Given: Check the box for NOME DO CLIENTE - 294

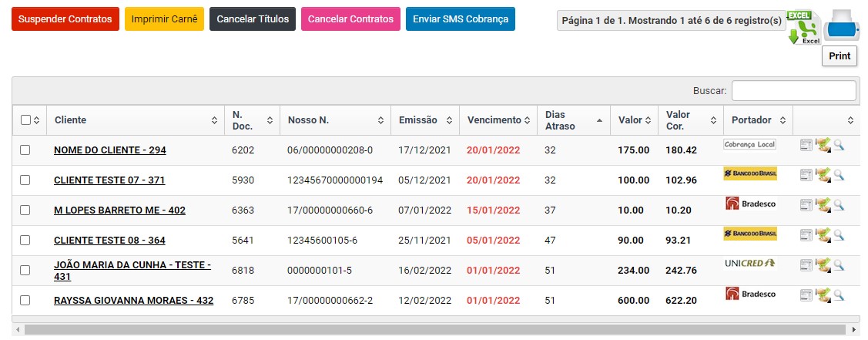Looking at the screenshot, I should [x=25, y=150].
